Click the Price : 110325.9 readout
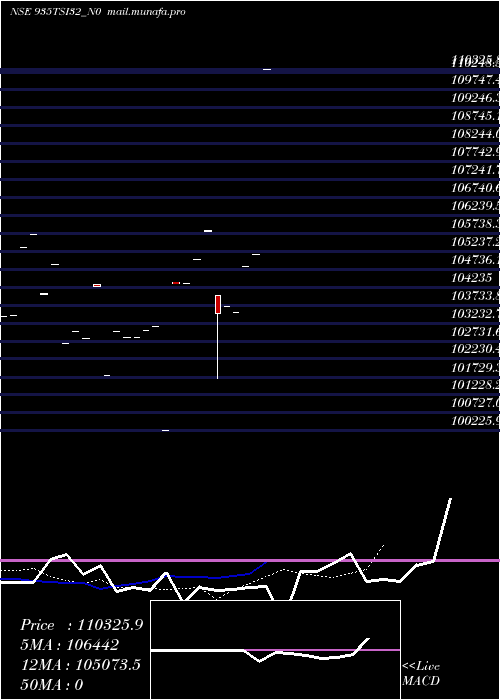The image size is (500, 700). click(82, 625)
